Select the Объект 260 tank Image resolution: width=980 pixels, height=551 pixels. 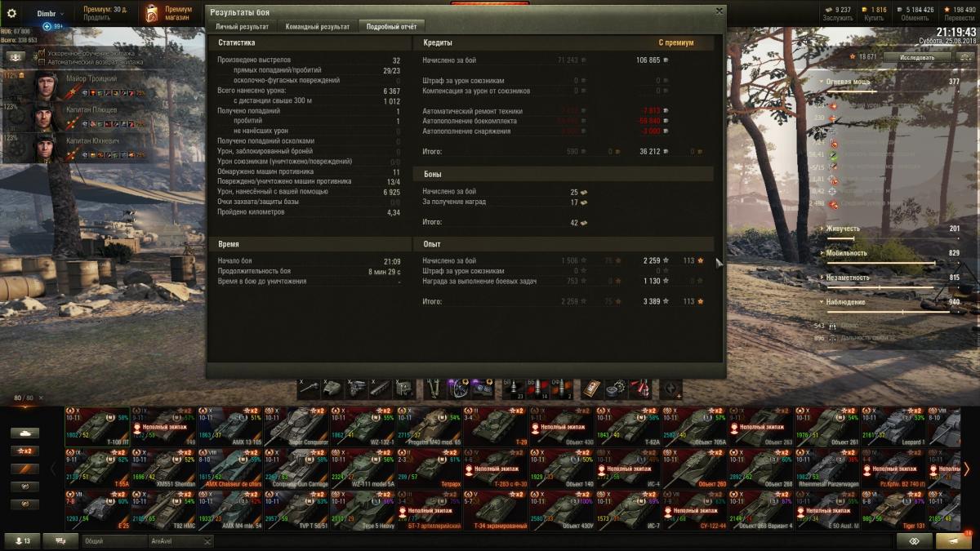(694, 468)
